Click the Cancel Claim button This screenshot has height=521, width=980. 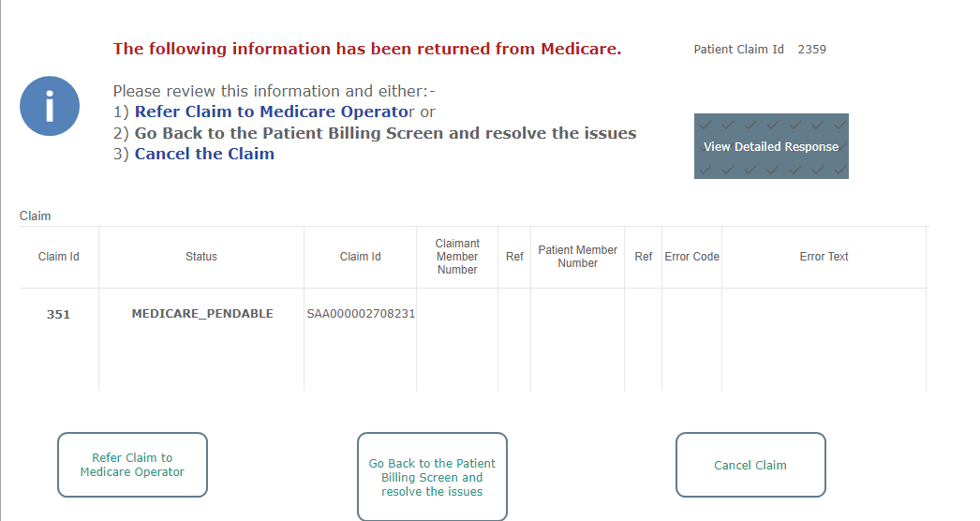tap(750, 465)
